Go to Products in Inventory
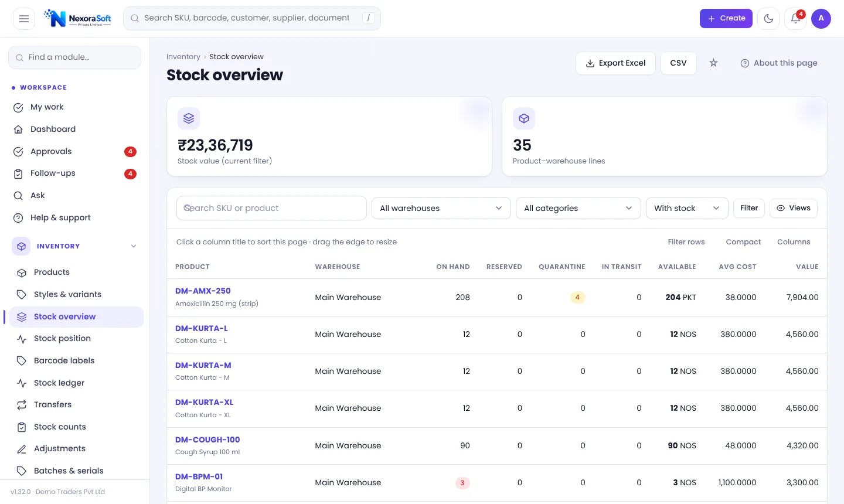This screenshot has height=504, width=844. coord(75,273)
